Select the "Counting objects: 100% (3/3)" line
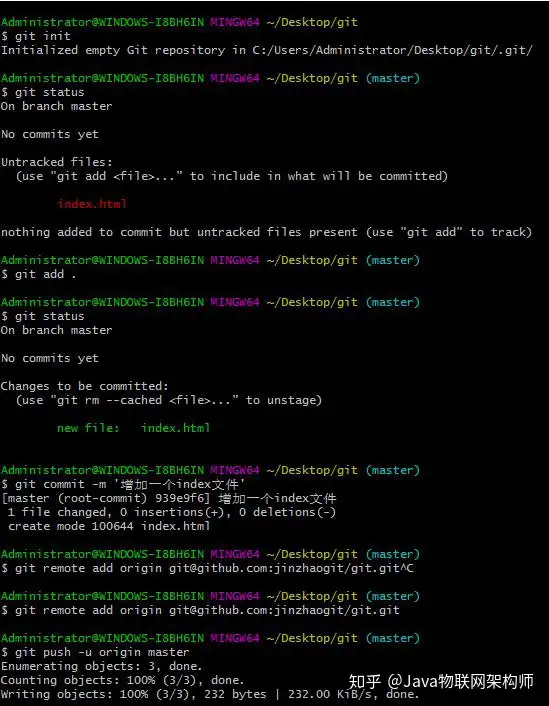549x706 pixels. point(123,680)
